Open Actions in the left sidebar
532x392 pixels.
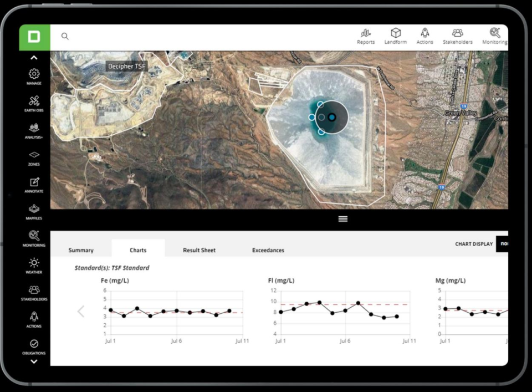click(x=34, y=320)
